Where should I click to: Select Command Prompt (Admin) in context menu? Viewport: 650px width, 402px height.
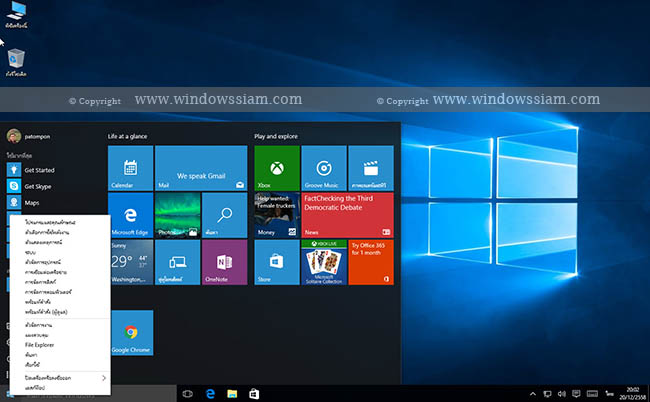60,312
